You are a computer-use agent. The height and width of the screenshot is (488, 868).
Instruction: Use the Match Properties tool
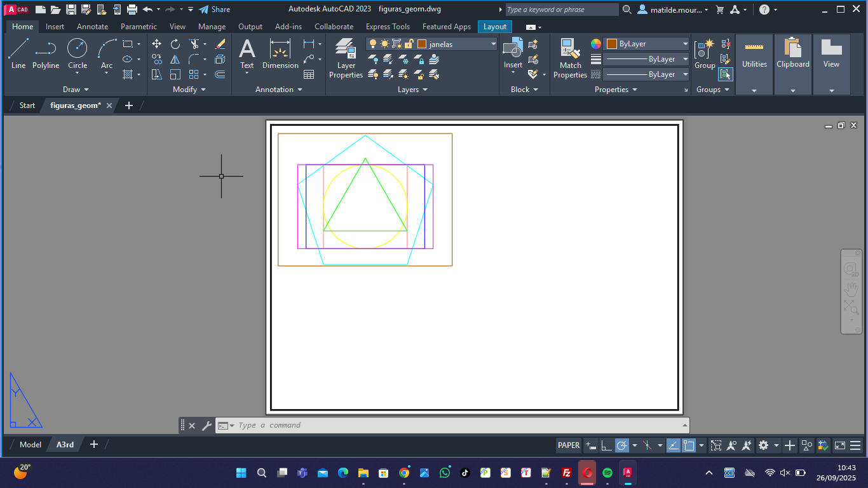570,57
